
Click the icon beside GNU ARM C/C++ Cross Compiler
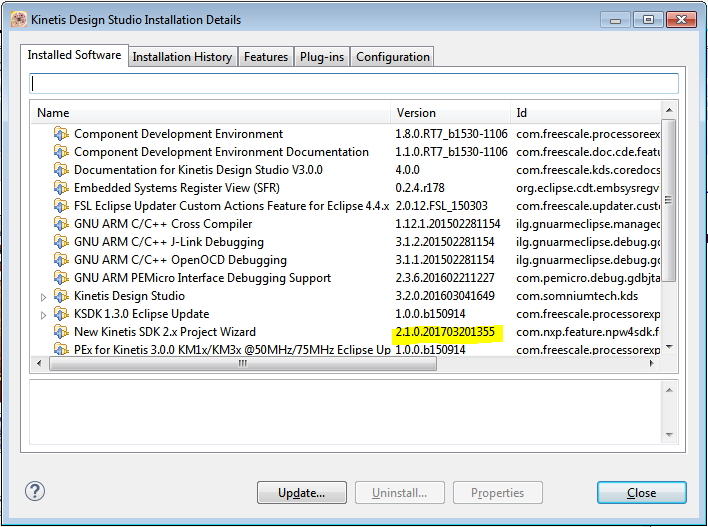61,224
